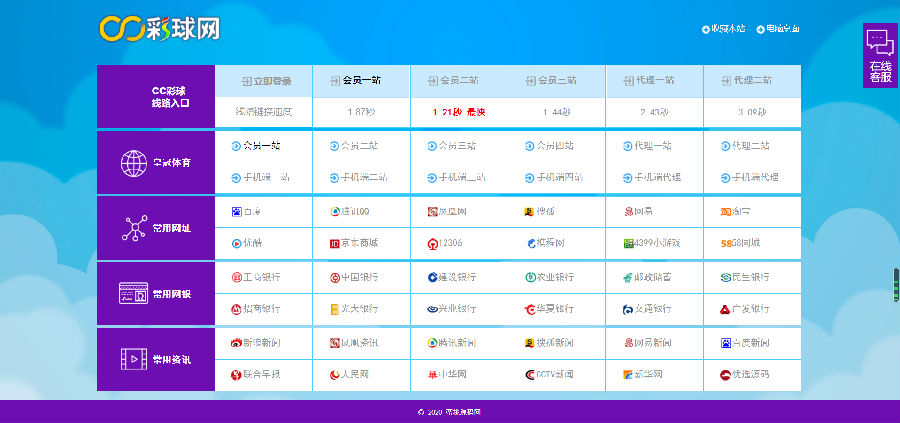Click the 常用资讯 video icon
This screenshot has height=423, width=900.
pyautogui.click(x=133, y=359)
